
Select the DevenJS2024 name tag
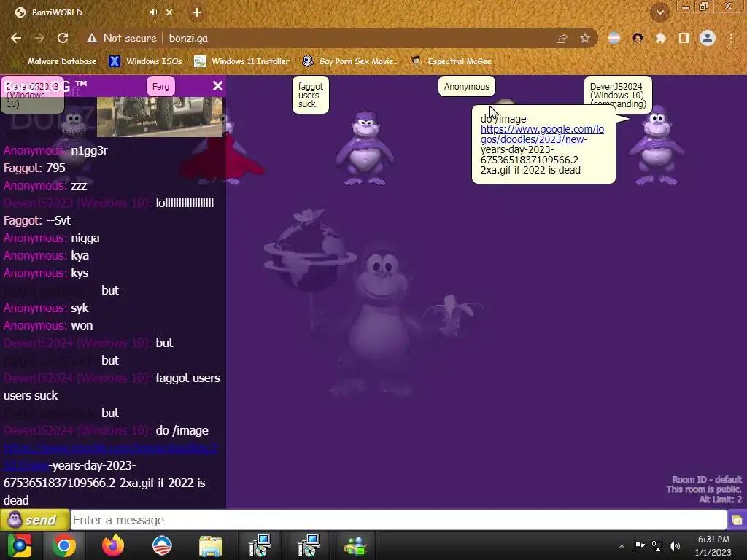tap(617, 95)
